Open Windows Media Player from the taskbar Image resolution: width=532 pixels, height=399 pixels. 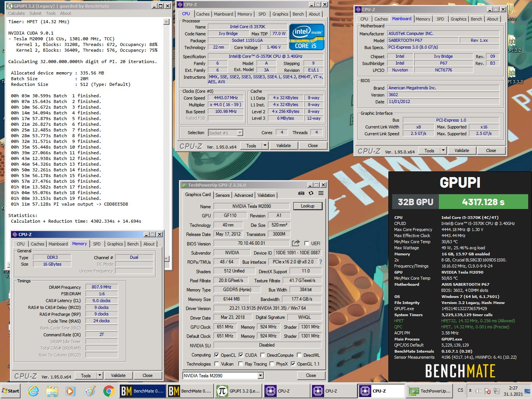click(71, 391)
